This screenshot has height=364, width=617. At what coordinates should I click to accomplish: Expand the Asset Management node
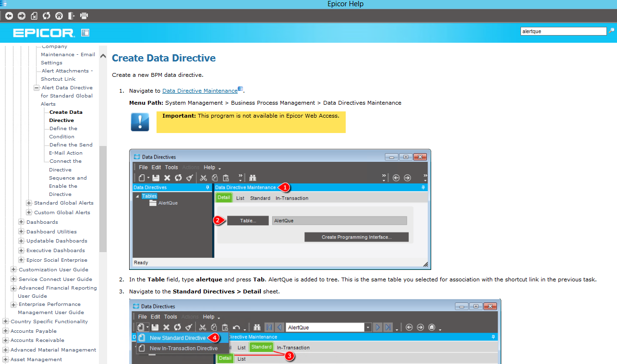tap(5, 360)
